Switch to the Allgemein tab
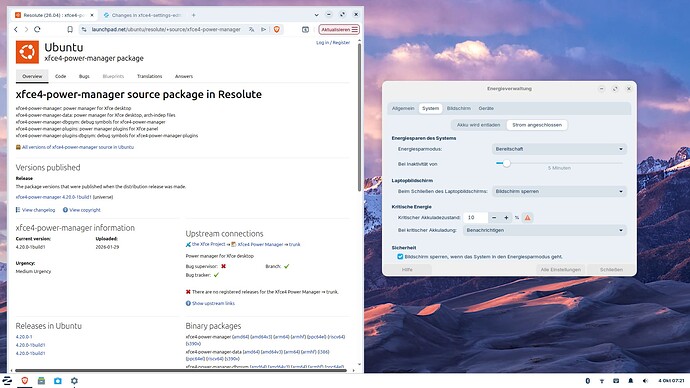Screen dimensions: 690x388 point(403,108)
